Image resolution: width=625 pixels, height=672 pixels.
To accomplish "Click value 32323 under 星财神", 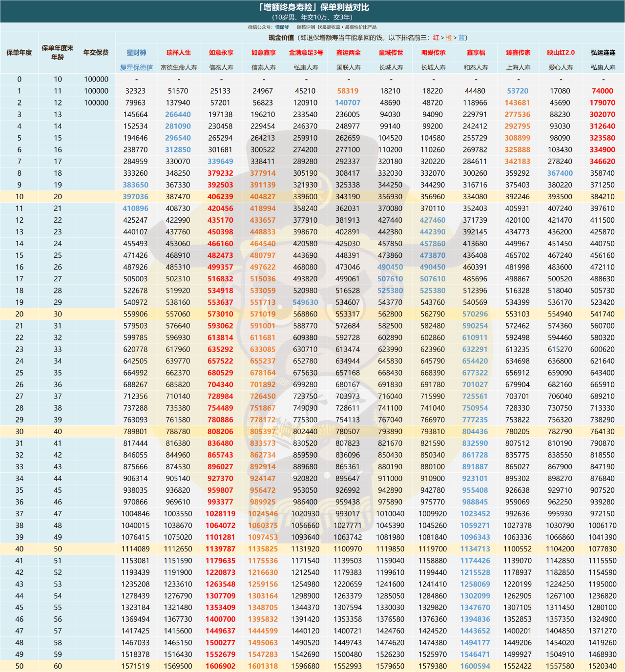I will click(x=135, y=91).
